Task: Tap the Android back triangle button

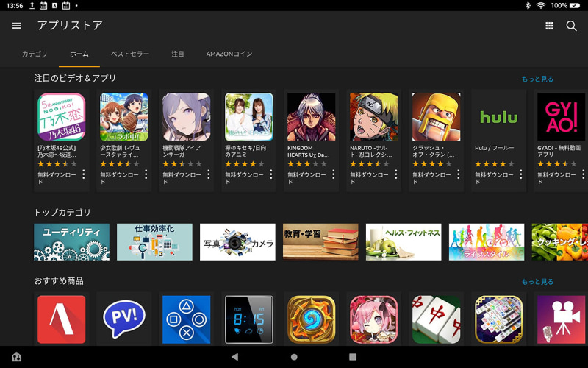Action: pyautogui.click(x=234, y=357)
